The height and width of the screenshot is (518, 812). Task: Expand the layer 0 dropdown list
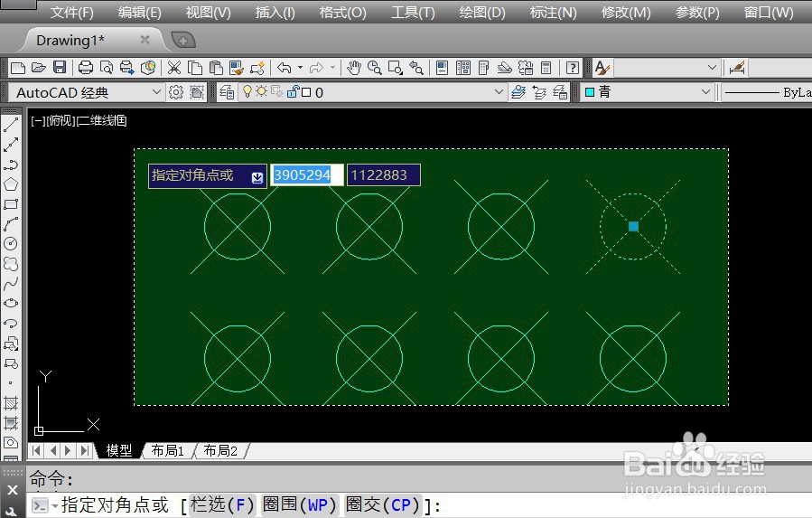coord(499,92)
